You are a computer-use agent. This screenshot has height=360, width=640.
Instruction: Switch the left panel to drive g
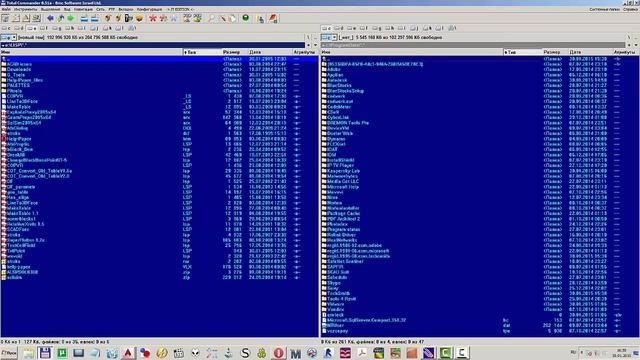click(57, 28)
